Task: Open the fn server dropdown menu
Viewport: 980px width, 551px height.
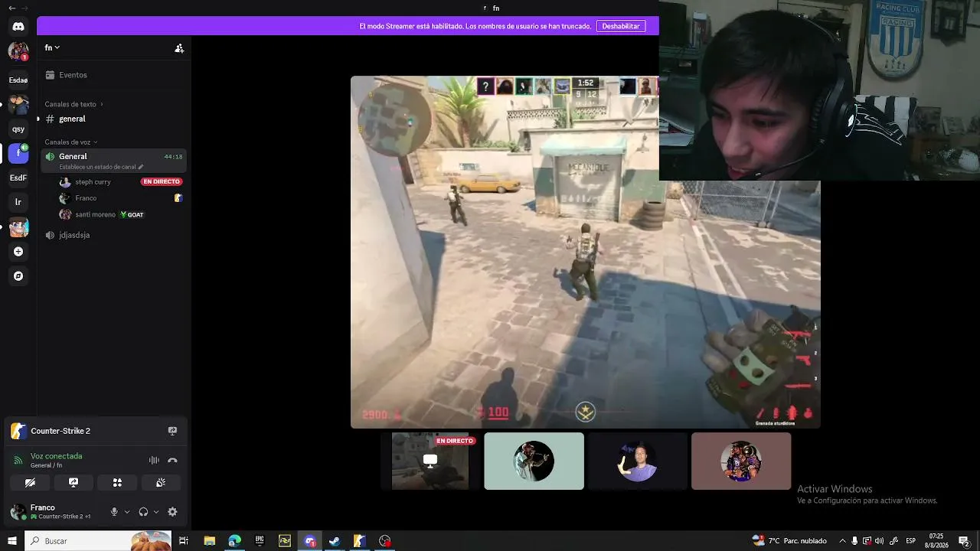Action: click(x=52, y=47)
